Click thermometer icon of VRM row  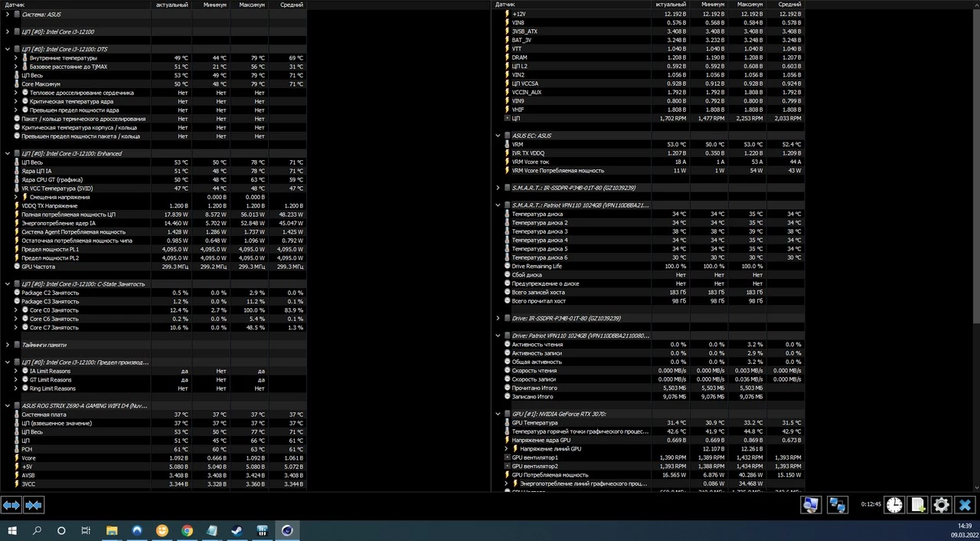pyautogui.click(x=507, y=144)
